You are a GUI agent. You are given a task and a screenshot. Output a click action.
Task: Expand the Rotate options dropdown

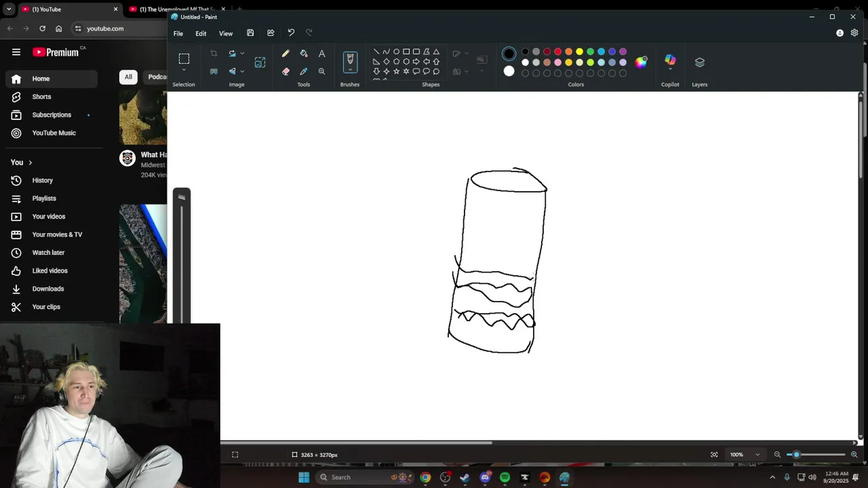242,54
